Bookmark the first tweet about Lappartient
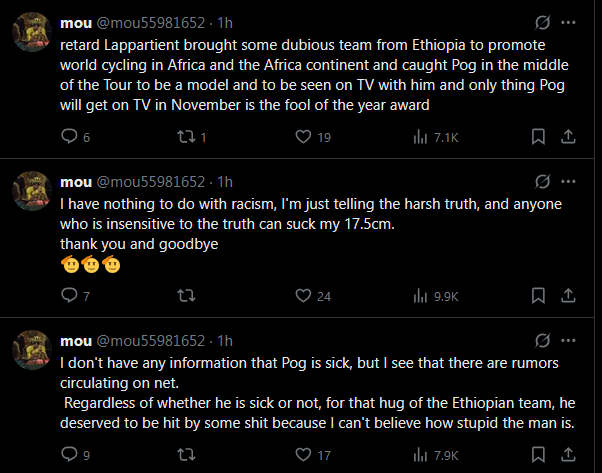 (x=538, y=137)
